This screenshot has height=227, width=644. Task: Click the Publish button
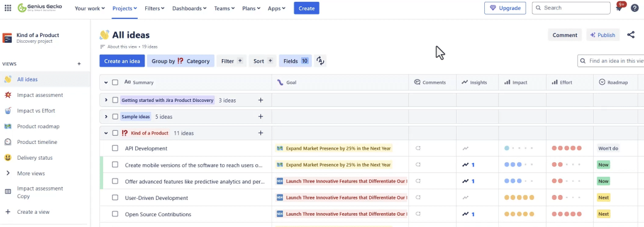[602, 35]
